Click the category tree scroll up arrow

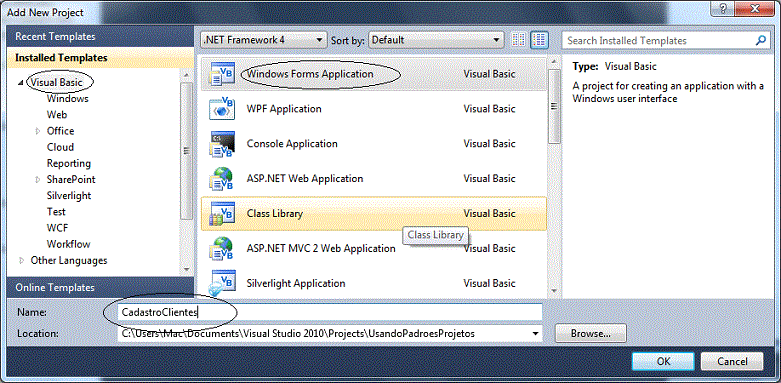[x=185, y=75]
